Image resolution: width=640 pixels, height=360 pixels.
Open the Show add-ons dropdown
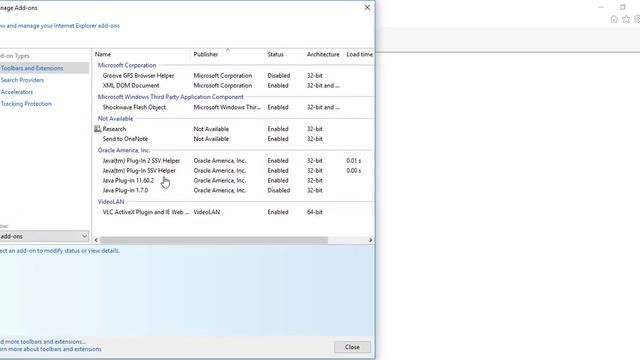[44, 236]
